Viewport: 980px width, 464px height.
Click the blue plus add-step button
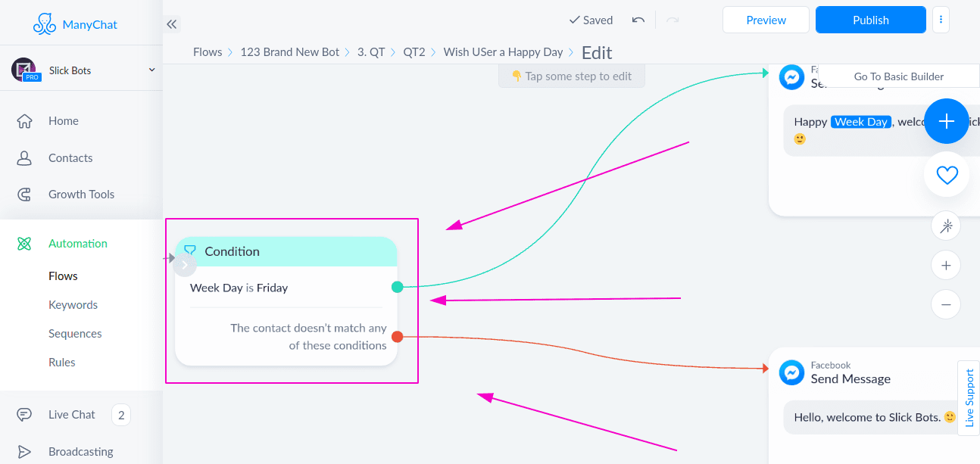click(946, 121)
